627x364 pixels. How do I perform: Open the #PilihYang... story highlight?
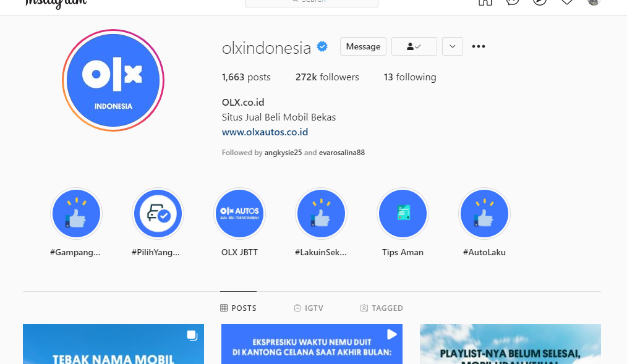[158, 214]
